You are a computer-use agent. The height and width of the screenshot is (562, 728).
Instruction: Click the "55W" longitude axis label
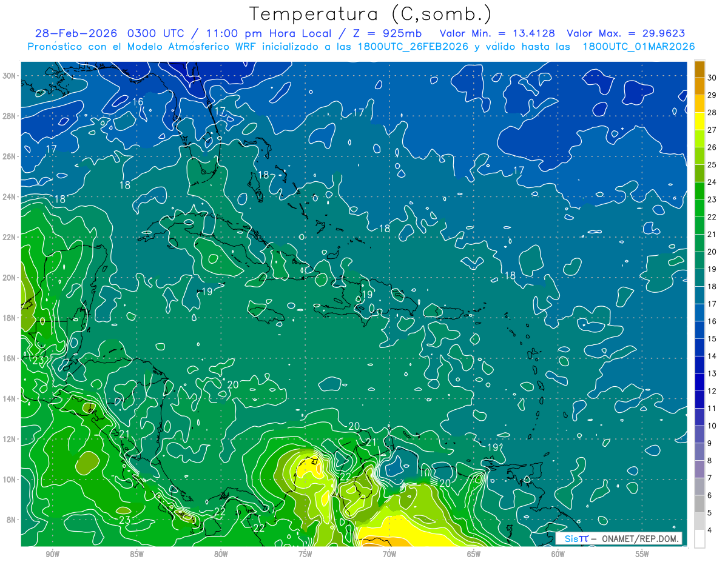[x=642, y=554]
